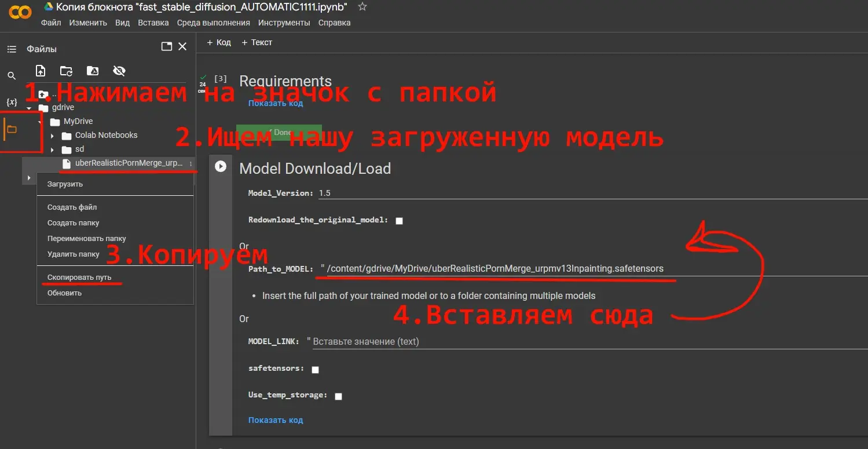Open Files panel in new window icon
This screenshot has height=449, width=868.
167,46
